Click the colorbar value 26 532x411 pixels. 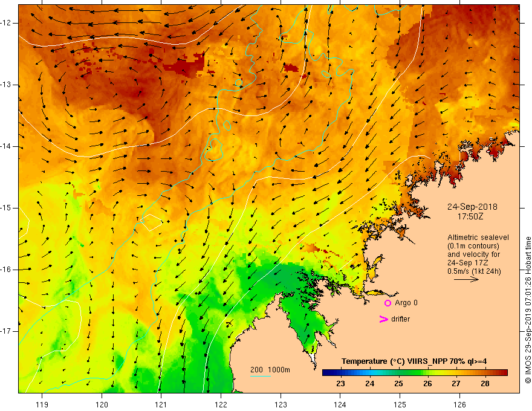click(x=427, y=384)
